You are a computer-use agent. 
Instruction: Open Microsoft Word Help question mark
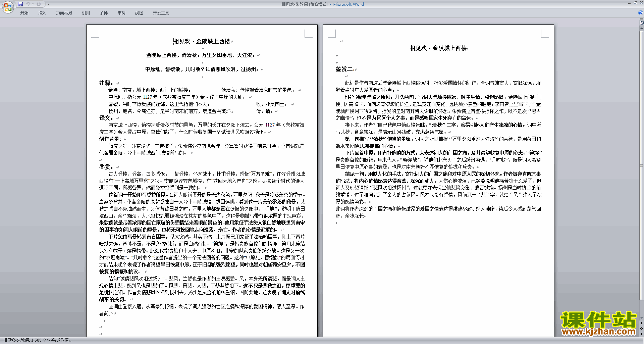641,13
